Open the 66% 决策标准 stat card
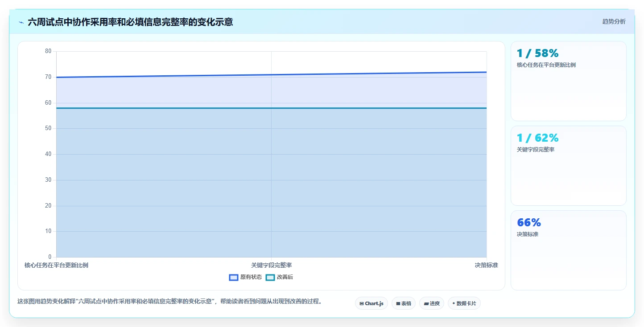This screenshot has height=327, width=644. click(x=569, y=250)
